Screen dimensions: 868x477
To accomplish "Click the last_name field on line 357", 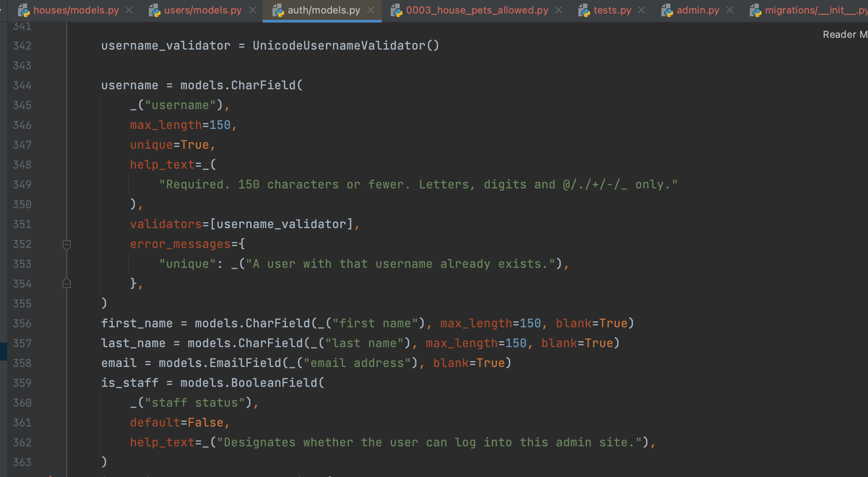I will point(134,344).
